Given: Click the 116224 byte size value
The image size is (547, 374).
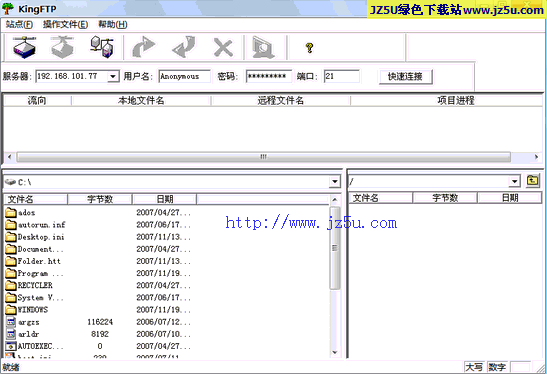Looking at the screenshot, I should click(x=100, y=322).
